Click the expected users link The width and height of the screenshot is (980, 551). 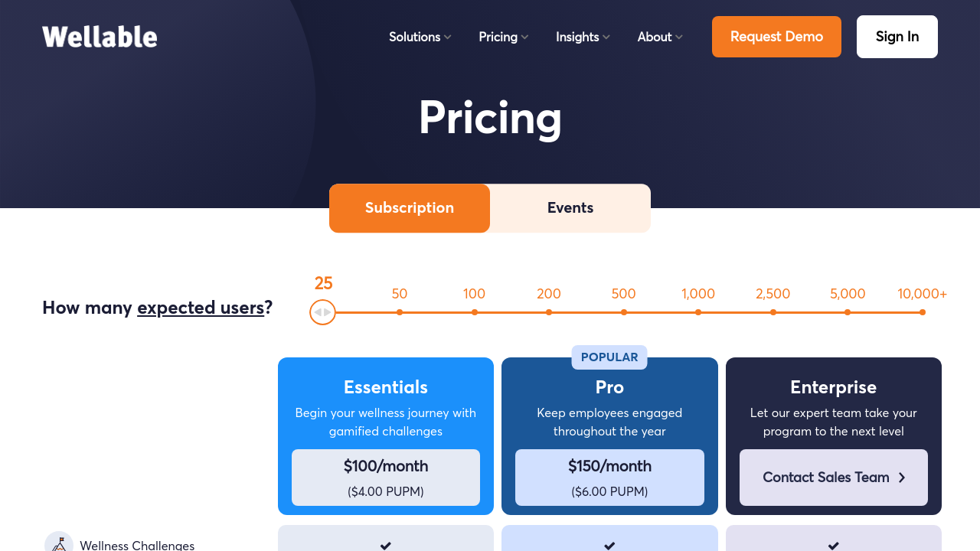tap(201, 308)
